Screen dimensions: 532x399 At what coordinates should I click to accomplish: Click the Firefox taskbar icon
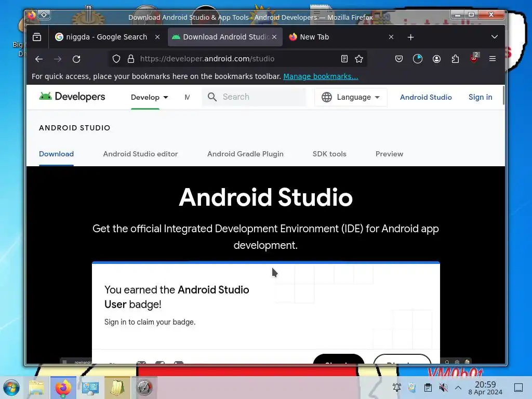63,388
